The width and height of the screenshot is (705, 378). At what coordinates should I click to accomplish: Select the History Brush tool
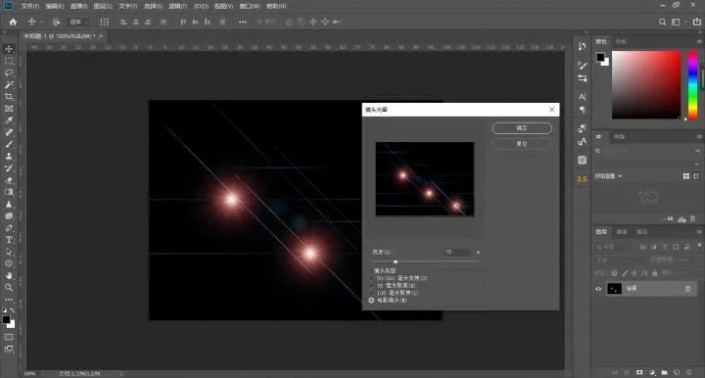pos(9,169)
